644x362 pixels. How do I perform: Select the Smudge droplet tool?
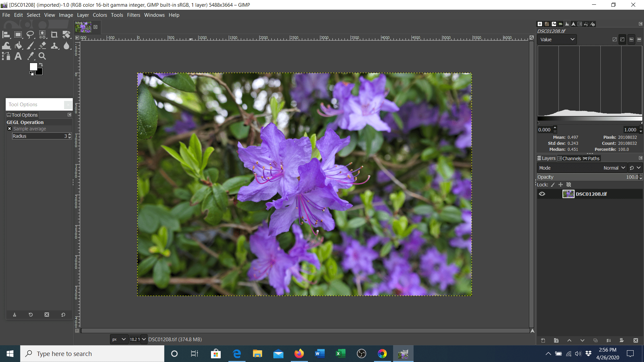pos(66,46)
